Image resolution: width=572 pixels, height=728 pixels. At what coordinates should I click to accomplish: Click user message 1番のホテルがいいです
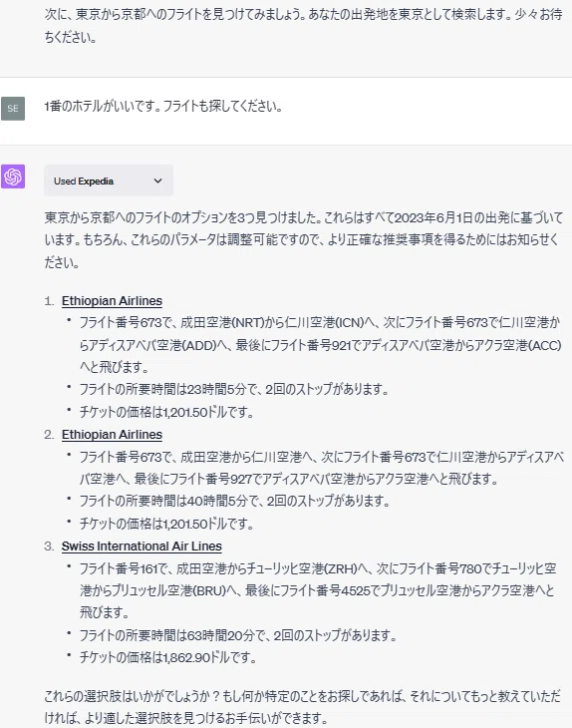pos(163,107)
